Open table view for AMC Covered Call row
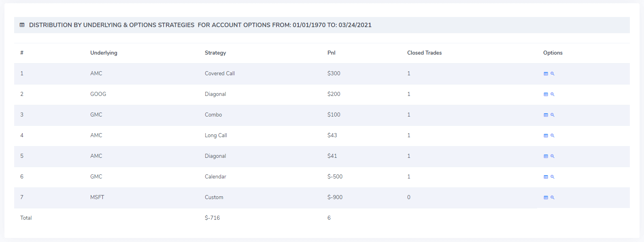 [546, 74]
